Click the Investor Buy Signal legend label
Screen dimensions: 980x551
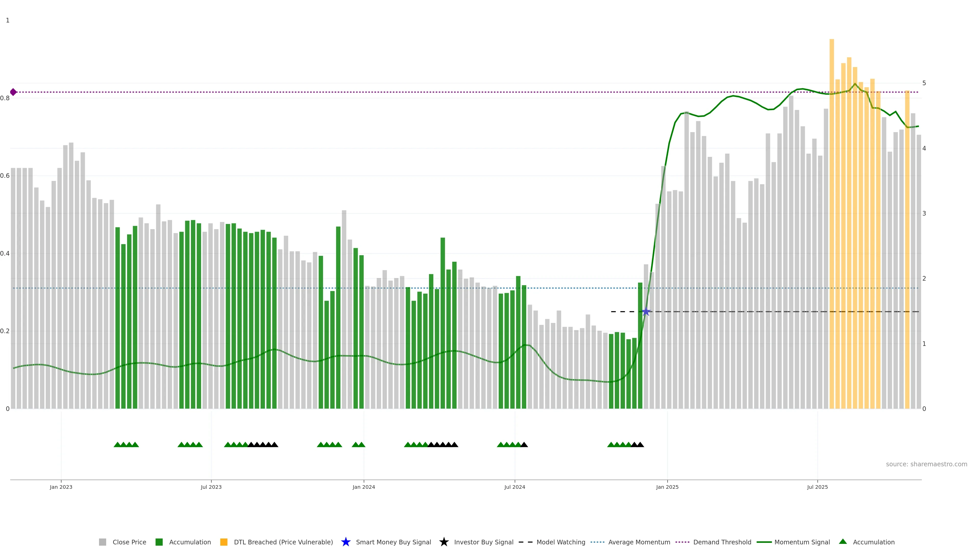[x=484, y=542]
